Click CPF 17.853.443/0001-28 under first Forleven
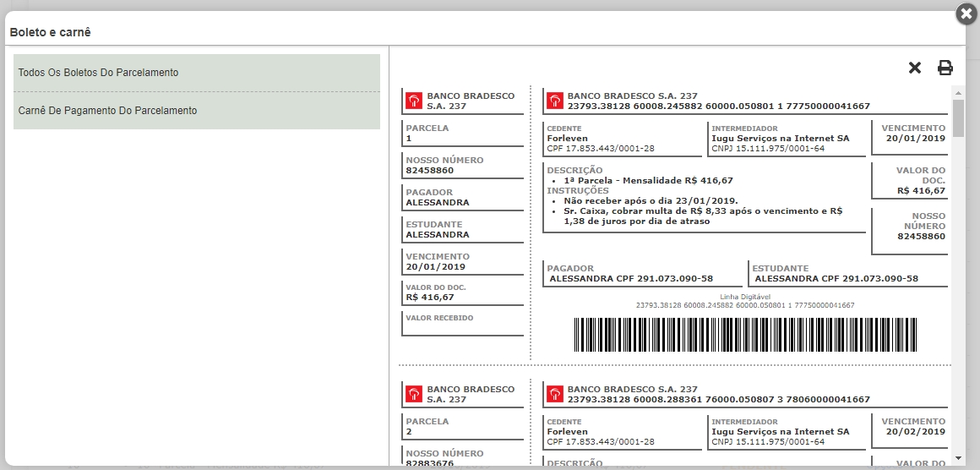 click(x=601, y=149)
